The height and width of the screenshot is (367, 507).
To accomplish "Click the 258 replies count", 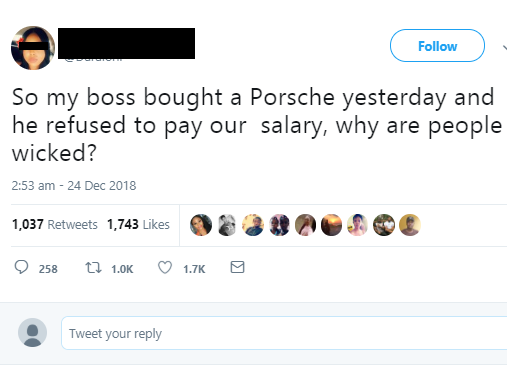I will click(x=48, y=269).
